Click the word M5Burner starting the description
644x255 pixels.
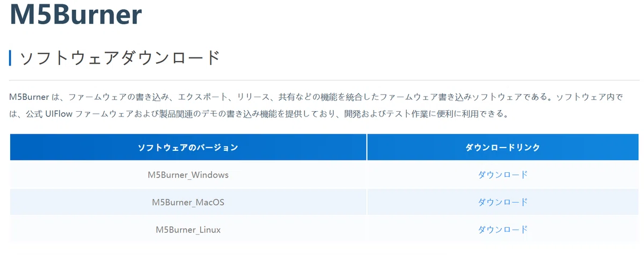[29, 97]
